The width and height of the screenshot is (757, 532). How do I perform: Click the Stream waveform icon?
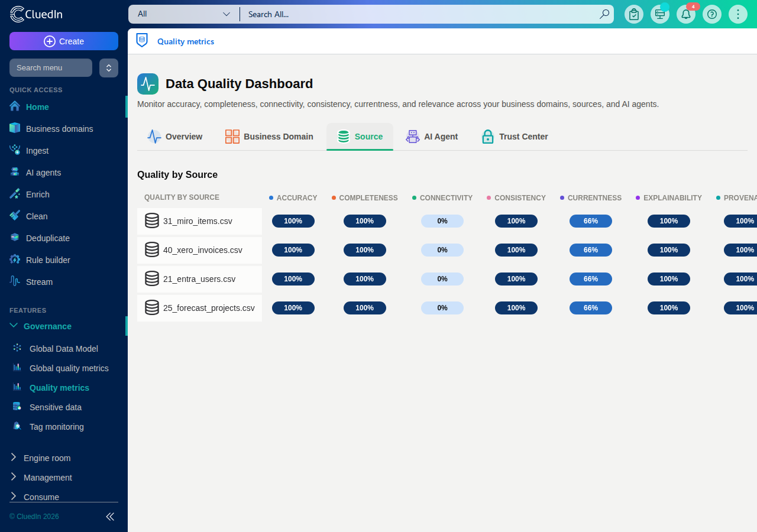point(15,281)
